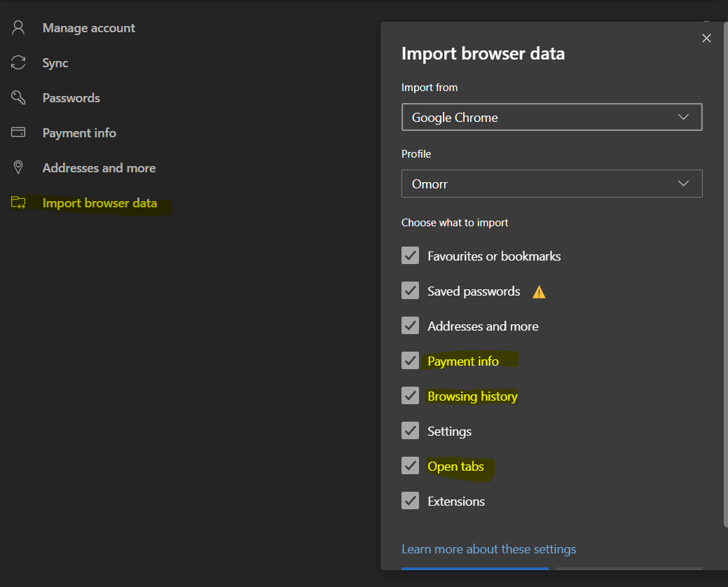Click the Payment info card icon
Screen dimensions: 728x587
[x=18, y=133]
